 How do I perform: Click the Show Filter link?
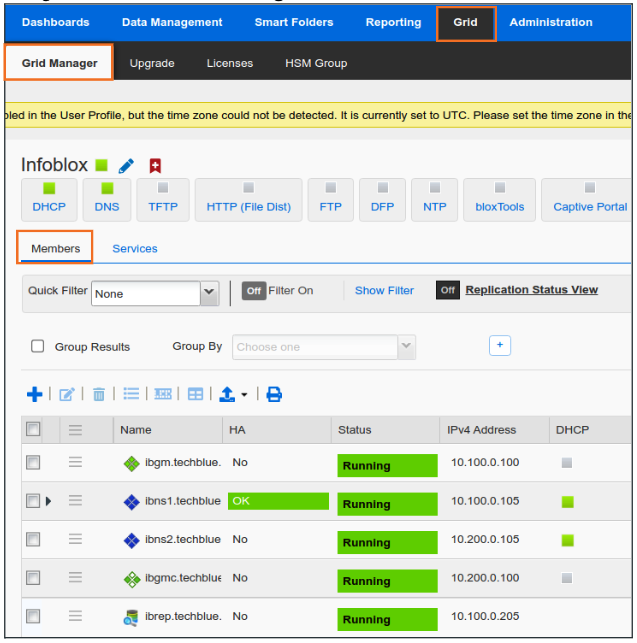click(384, 291)
